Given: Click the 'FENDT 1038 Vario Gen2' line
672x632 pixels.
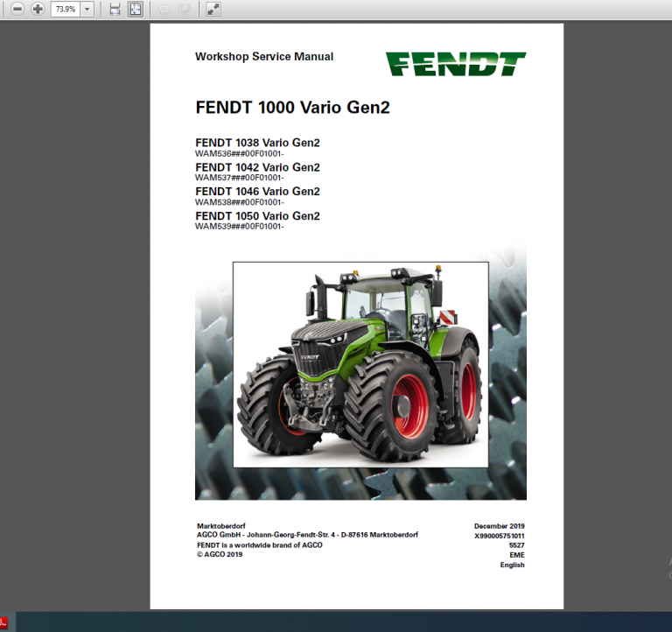Looking at the screenshot, I should pos(257,143).
